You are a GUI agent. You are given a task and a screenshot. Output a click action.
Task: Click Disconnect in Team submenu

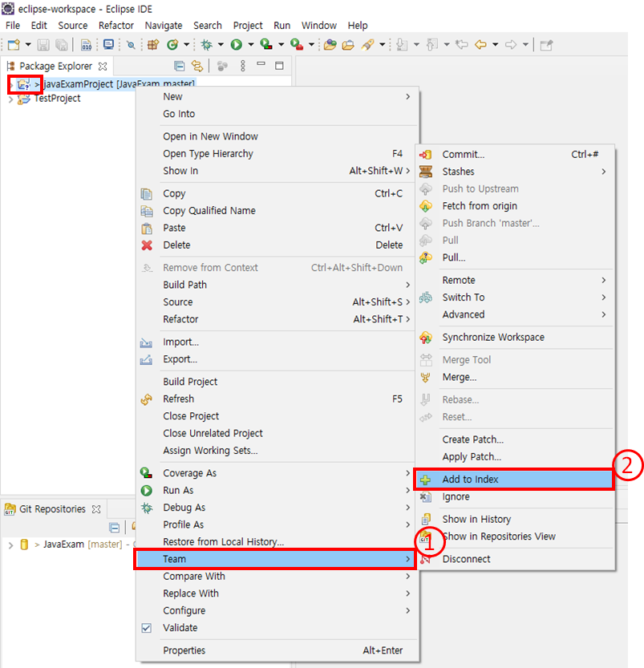[515, 560]
